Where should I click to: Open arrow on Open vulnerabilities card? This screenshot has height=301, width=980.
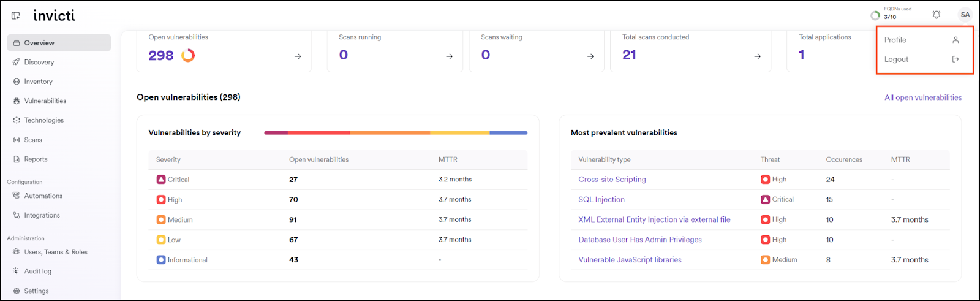coord(298,56)
